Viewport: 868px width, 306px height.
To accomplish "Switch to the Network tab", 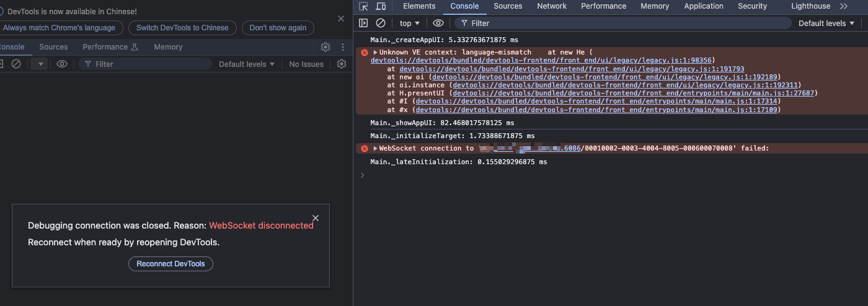I will pyautogui.click(x=552, y=6).
